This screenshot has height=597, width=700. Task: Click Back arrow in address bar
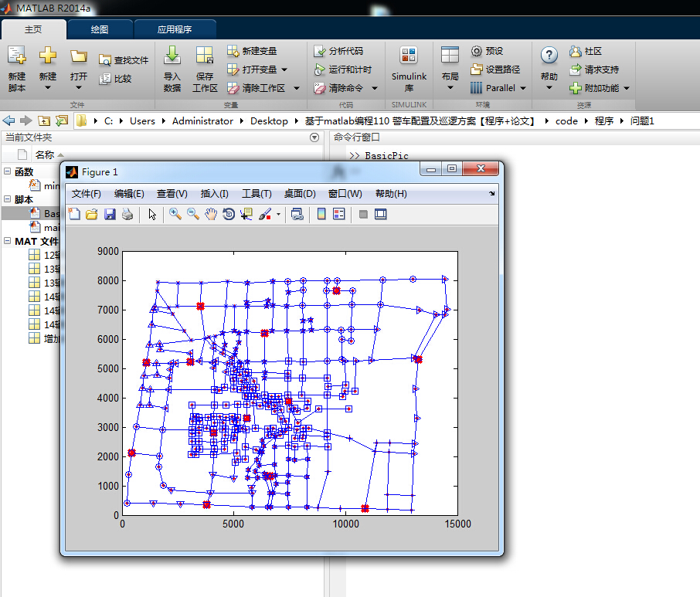9,120
